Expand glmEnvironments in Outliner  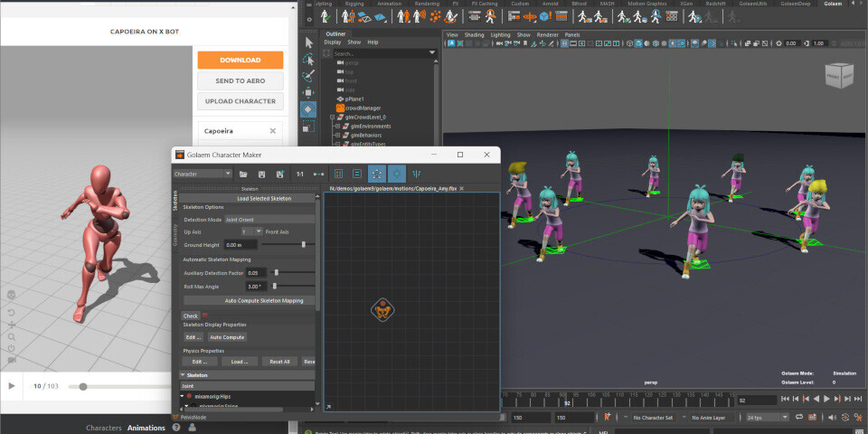click(338, 127)
